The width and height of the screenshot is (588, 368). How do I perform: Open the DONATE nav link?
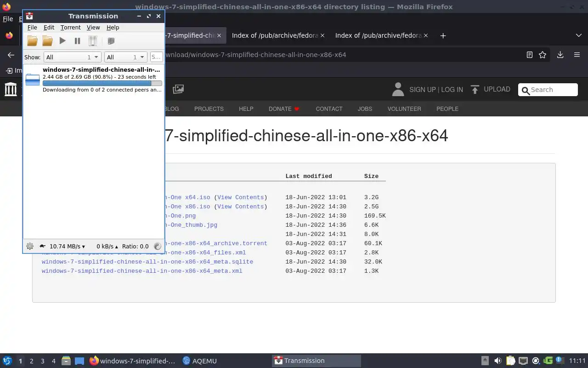click(284, 109)
